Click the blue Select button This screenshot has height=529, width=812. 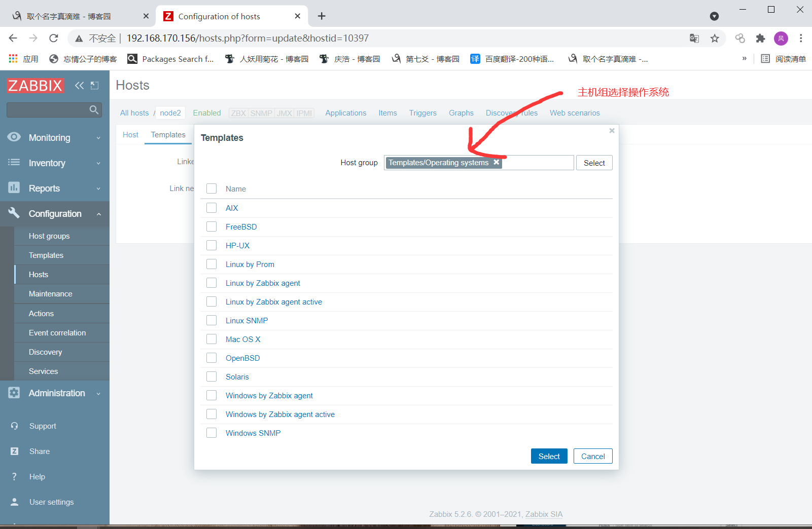(x=549, y=456)
